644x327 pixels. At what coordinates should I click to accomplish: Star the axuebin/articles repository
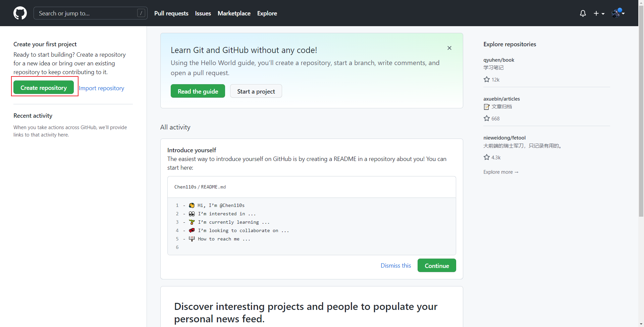tap(487, 118)
